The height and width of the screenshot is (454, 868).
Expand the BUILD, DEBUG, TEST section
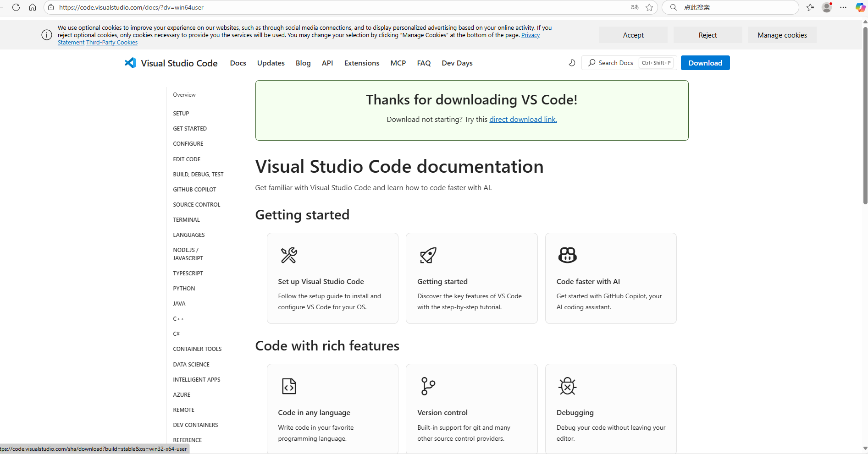(x=198, y=175)
